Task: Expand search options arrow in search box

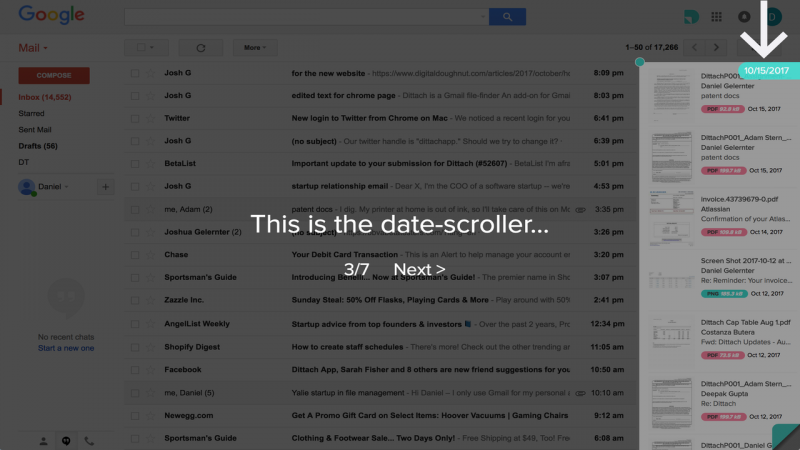Action: point(483,17)
